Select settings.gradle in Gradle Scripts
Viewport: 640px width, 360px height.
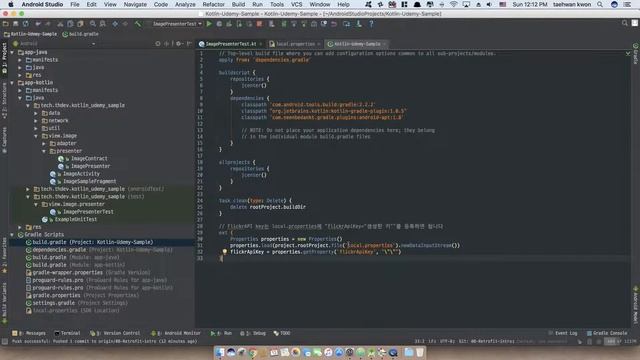tap(53, 303)
